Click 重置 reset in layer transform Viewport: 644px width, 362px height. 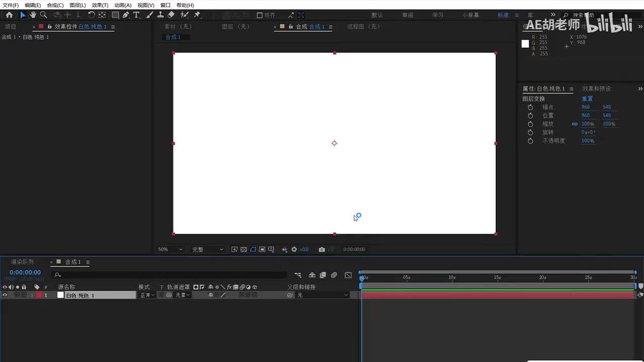tap(587, 99)
